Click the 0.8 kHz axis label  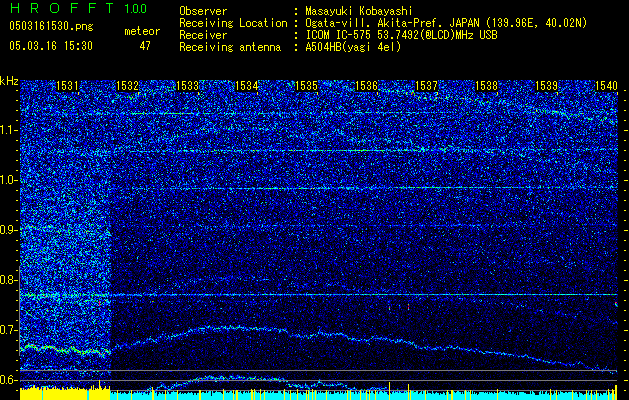click(x=8, y=280)
